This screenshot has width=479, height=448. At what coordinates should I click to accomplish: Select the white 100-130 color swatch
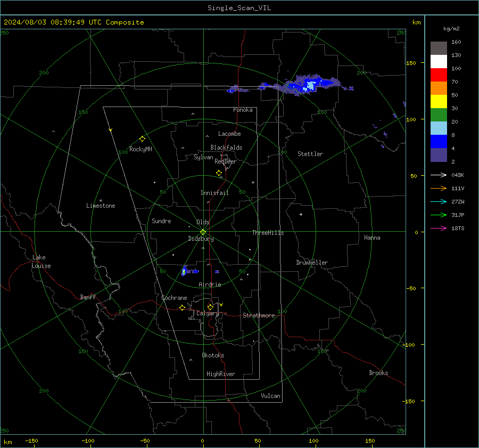pyautogui.click(x=439, y=62)
